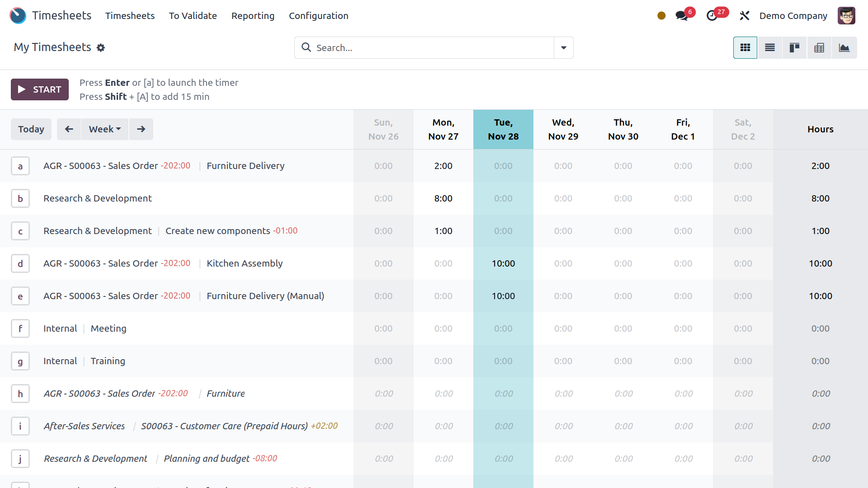
Task: Click the gear next to My Timesheets
Action: 101,48
